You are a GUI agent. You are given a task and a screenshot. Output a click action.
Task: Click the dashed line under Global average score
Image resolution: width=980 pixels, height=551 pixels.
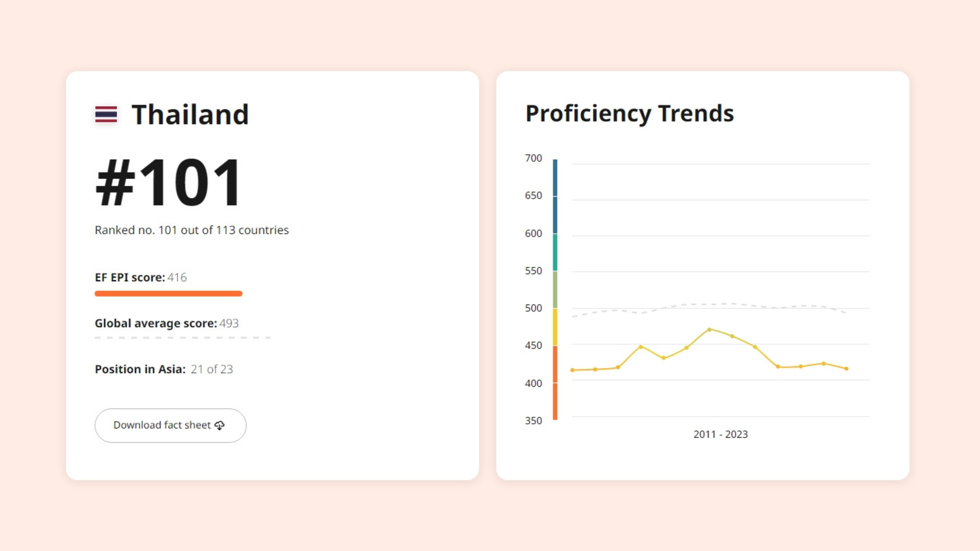coord(182,338)
